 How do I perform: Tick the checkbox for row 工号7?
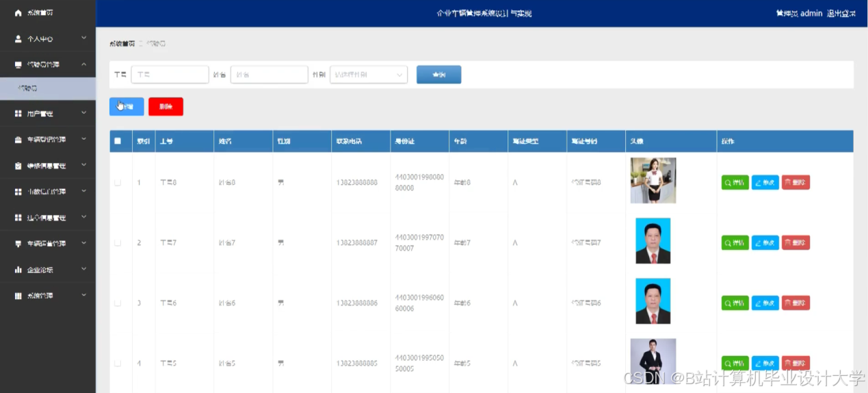118,242
